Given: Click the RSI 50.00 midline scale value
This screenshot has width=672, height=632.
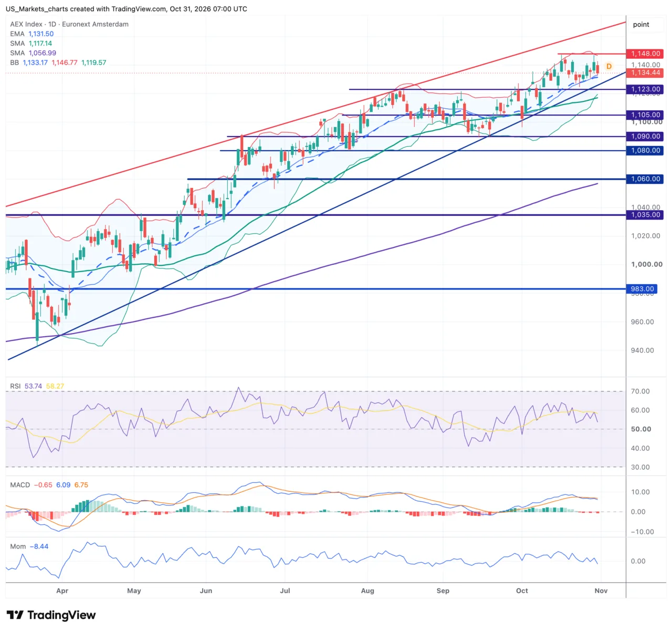Looking at the screenshot, I should pos(641,429).
